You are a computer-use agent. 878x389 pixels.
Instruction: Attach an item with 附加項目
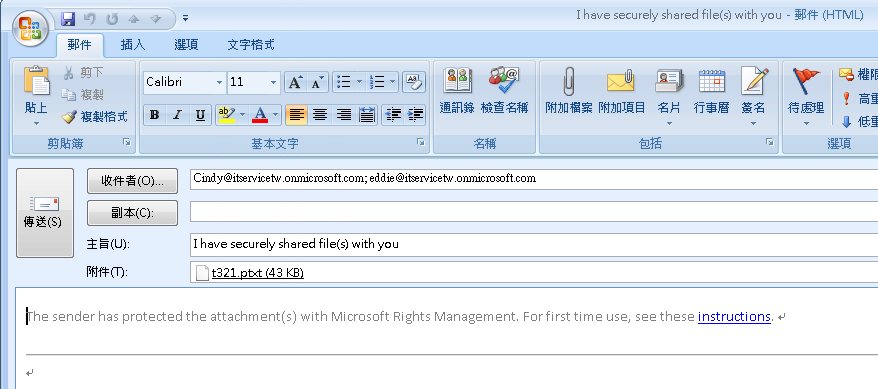tap(622, 91)
